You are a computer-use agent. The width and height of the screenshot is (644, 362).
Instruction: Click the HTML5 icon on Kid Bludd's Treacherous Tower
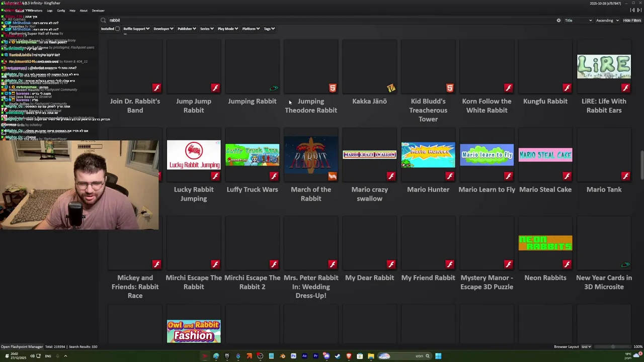click(x=450, y=88)
